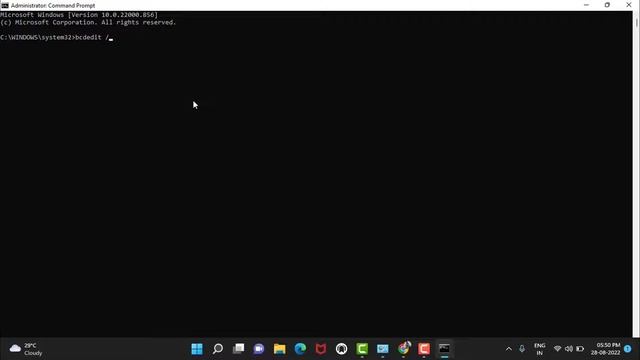Image resolution: width=640 pixels, height=360 pixels.
Task: Close the Command Prompt window
Action: point(629,5)
